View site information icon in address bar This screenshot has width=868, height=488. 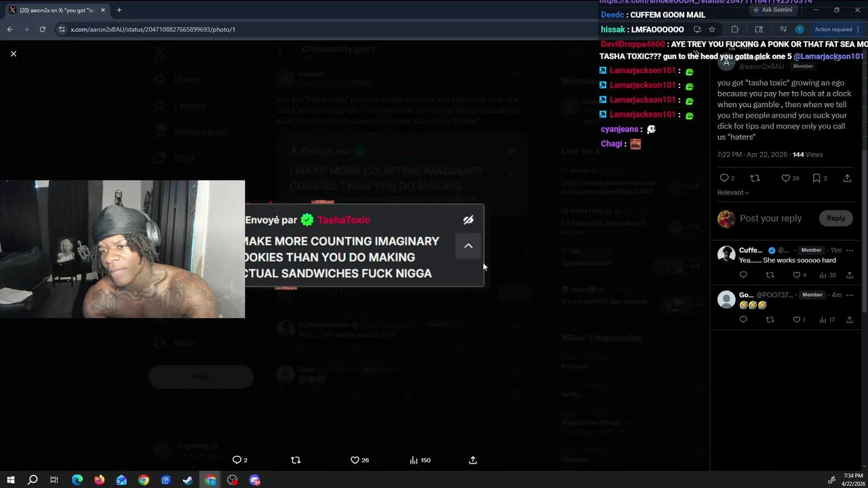click(x=62, y=29)
